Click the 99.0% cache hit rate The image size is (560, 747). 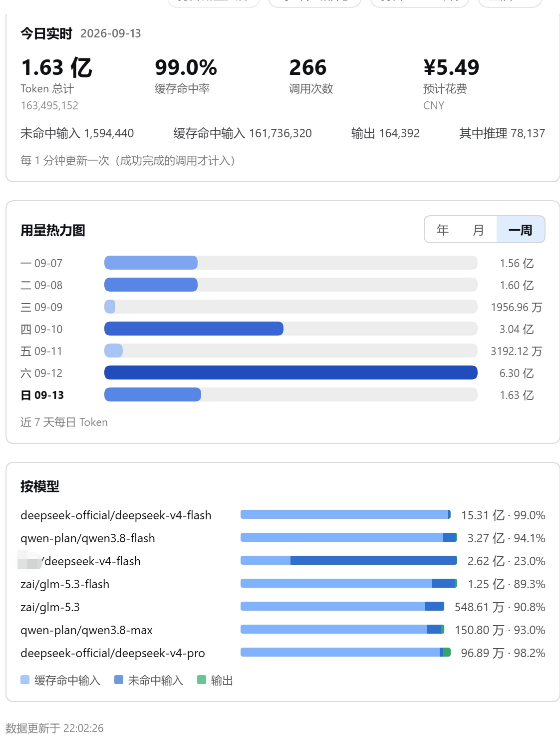(x=186, y=67)
